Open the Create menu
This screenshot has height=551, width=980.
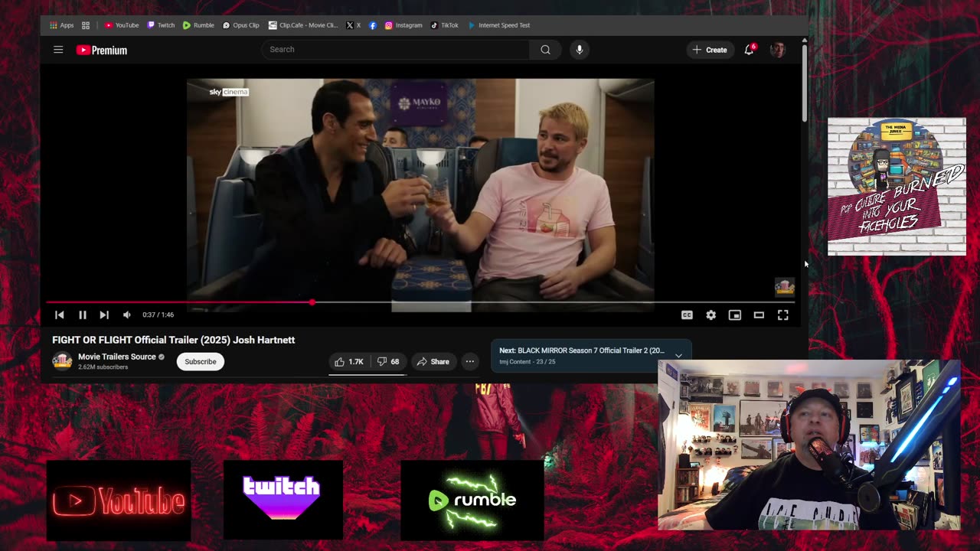(x=710, y=50)
